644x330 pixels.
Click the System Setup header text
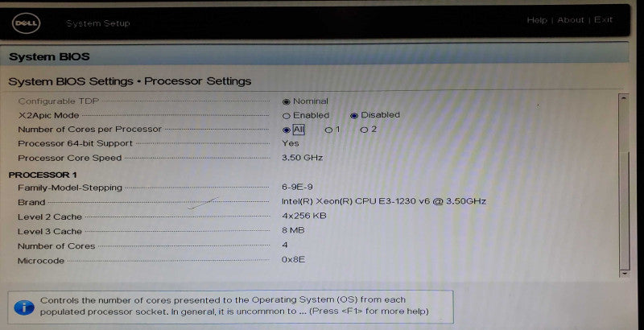point(98,23)
